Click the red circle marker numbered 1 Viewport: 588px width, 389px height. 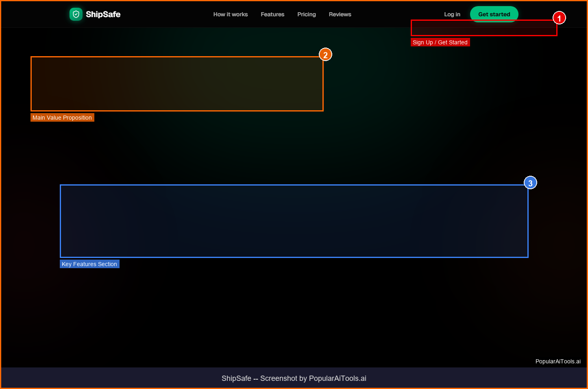(x=559, y=18)
